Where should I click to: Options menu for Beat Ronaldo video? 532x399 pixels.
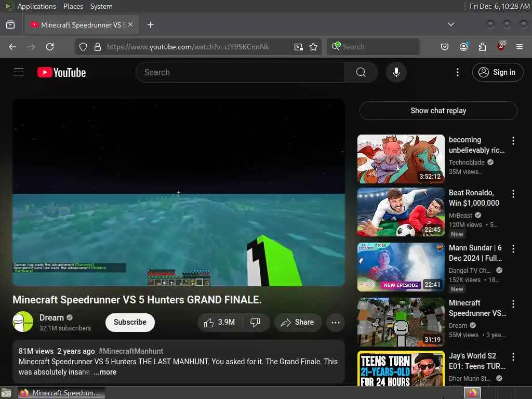click(513, 194)
